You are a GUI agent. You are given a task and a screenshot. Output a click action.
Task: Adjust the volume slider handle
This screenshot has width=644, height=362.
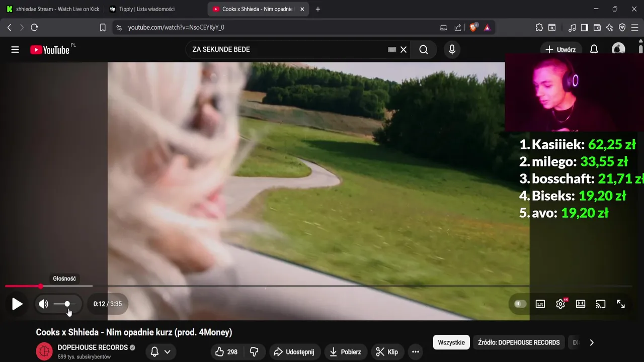tap(67, 304)
